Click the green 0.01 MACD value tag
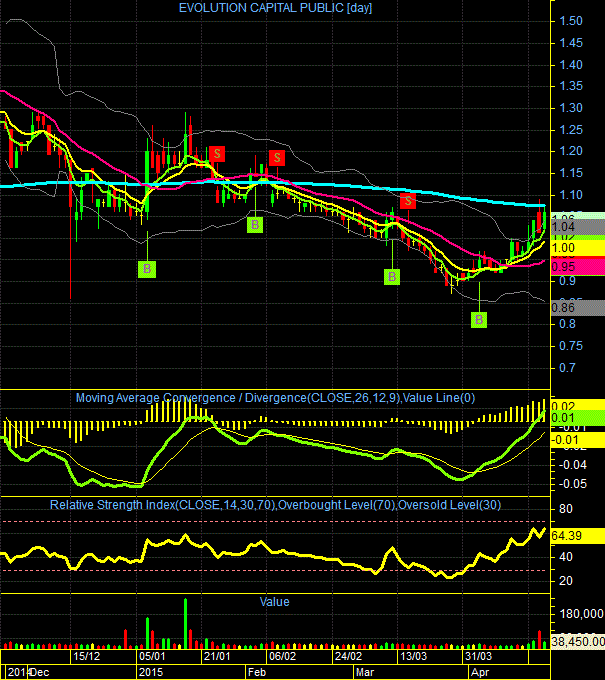 click(578, 418)
